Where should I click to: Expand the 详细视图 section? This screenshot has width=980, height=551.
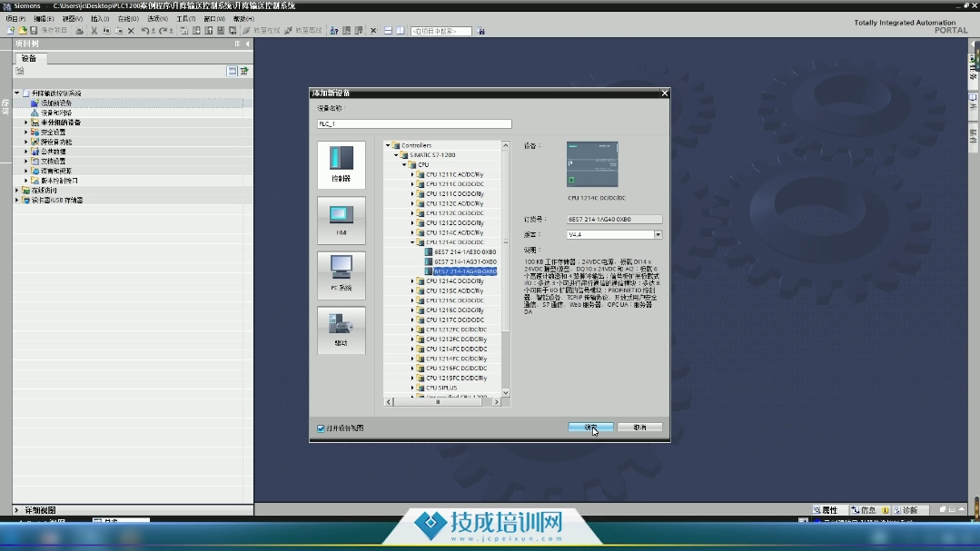[17, 510]
